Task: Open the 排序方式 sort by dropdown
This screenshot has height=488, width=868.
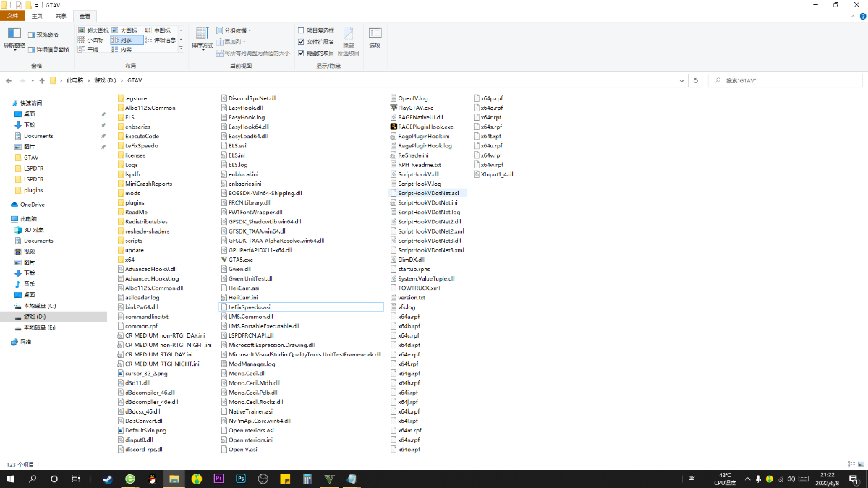Action: 202,38
